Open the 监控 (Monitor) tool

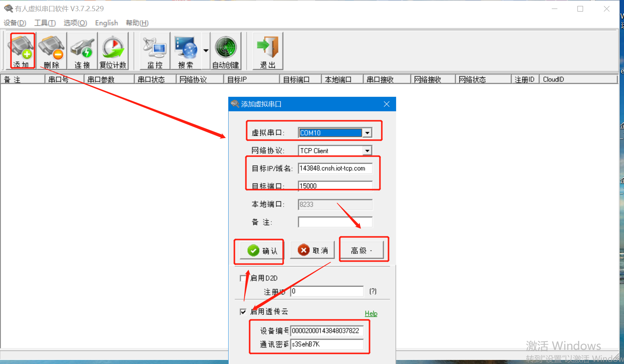[x=155, y=51]
